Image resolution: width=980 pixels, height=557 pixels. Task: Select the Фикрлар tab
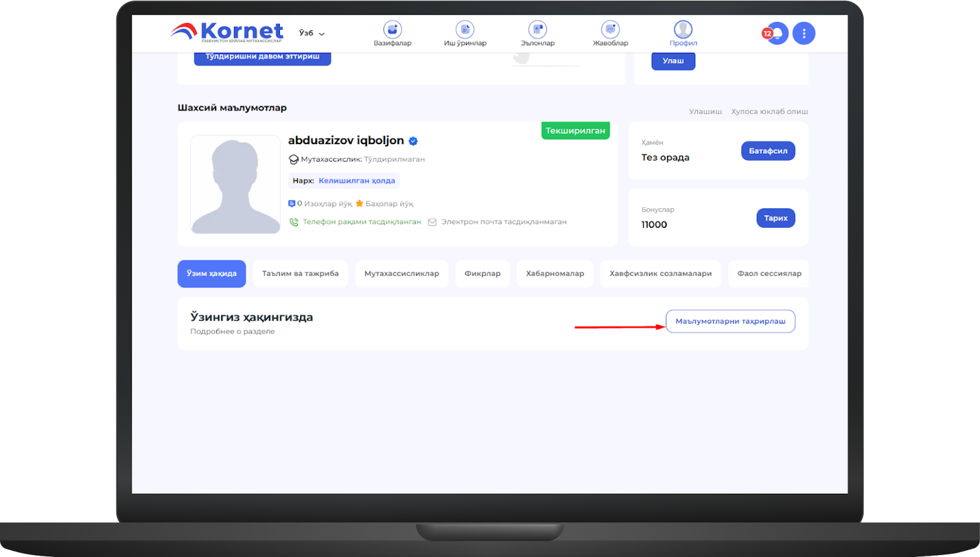pos(482,274)
